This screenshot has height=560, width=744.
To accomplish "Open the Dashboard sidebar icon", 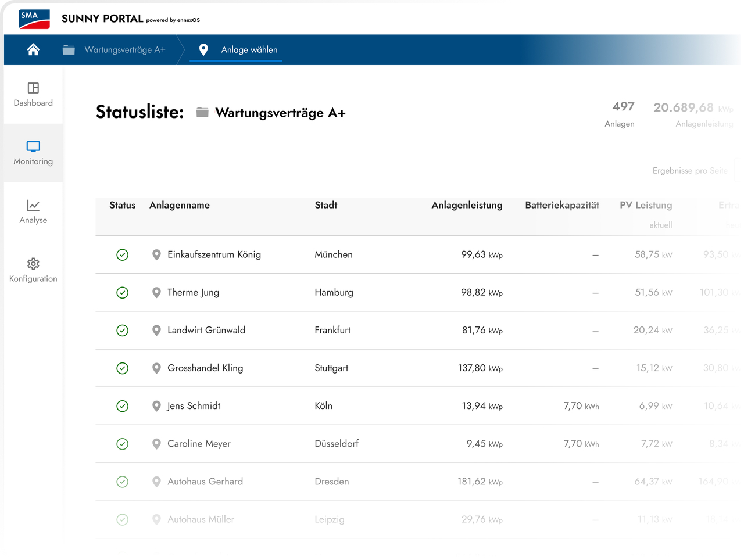I will (x=33, y=88).
